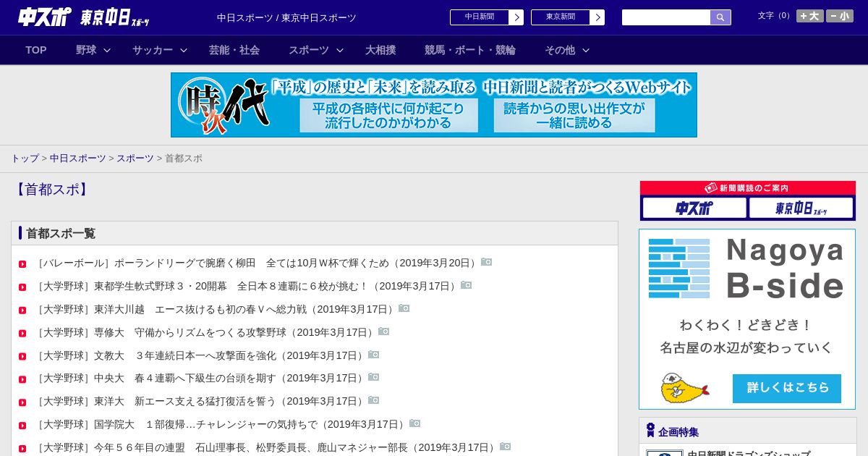This screenshot has width=868, height=456.
Task: Open the 大相撲 menu
Action: [x=380, y=50]
